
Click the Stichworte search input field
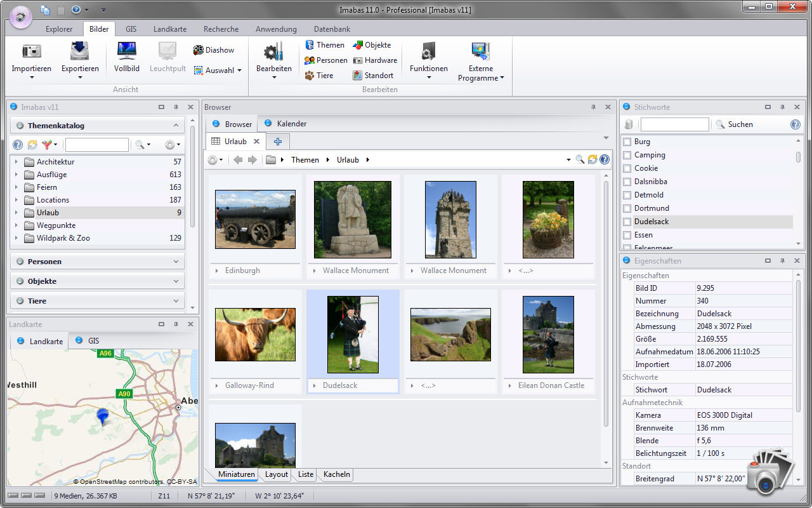(x=674, y=124)
